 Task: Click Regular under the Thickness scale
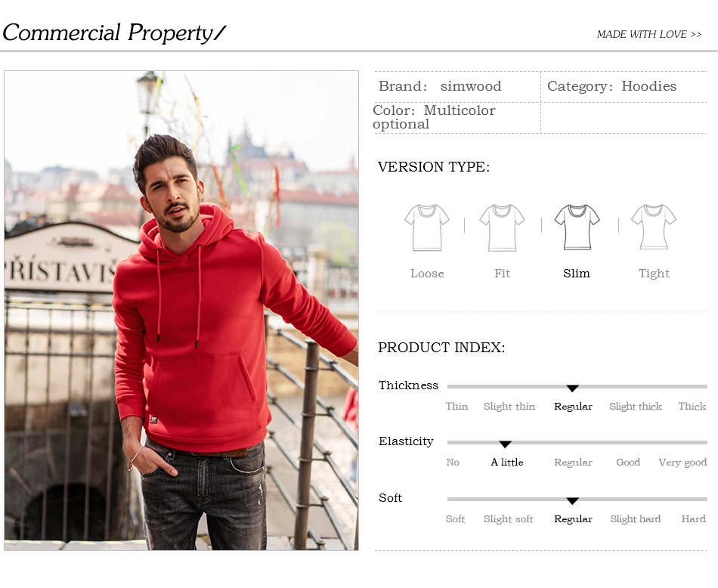point(573,407)
